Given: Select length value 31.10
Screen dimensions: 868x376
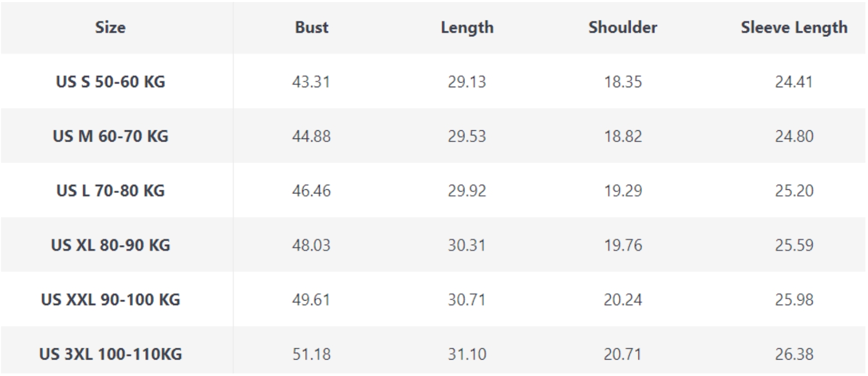Looking at the screenshot, I should [467, 353].
